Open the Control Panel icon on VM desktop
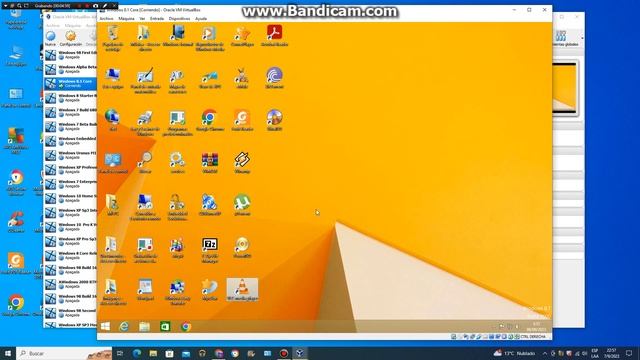The height and width of the screenshot is (360, 640). coord(113,162)
